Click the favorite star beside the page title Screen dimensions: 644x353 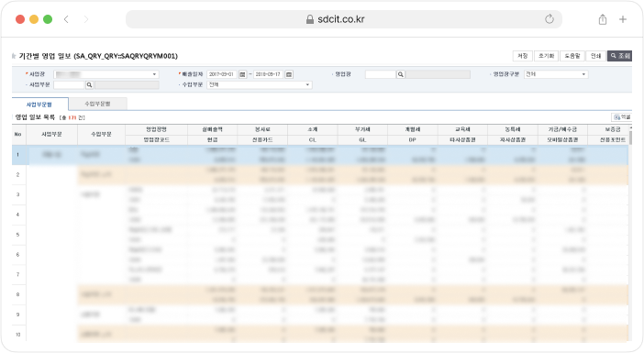tap(14, 56)
